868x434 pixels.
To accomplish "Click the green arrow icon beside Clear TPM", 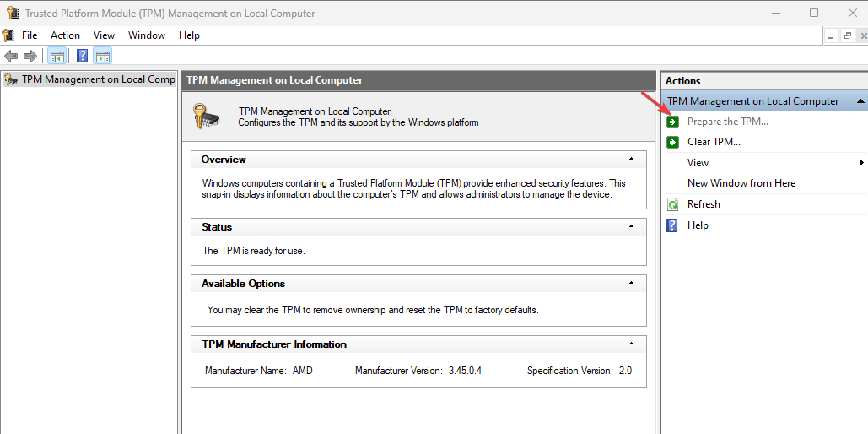I will [672, 142].
